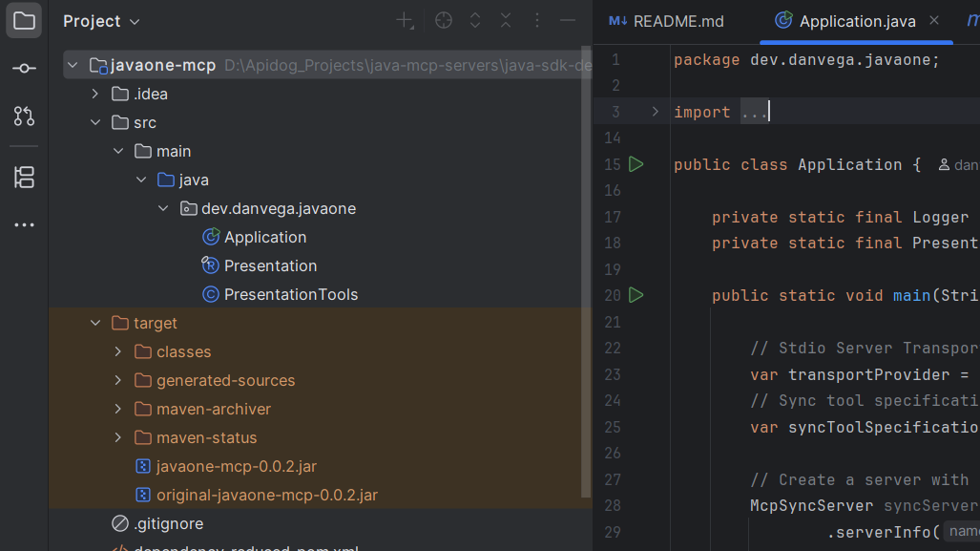
Task: Click the Project panel vertical scrollbar
Action: pyautogui.click(x=586, y=272)
